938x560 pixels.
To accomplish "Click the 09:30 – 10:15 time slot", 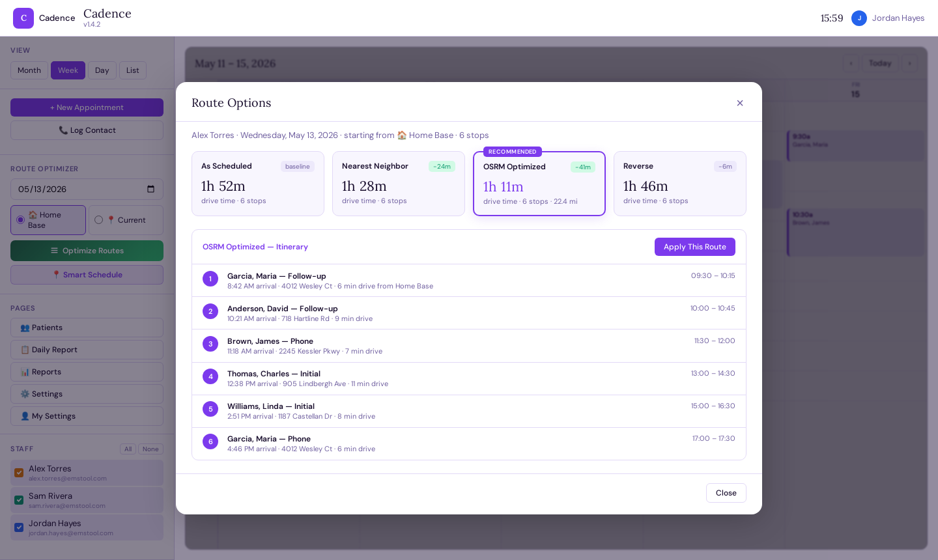I will click(x=713, y=276).
